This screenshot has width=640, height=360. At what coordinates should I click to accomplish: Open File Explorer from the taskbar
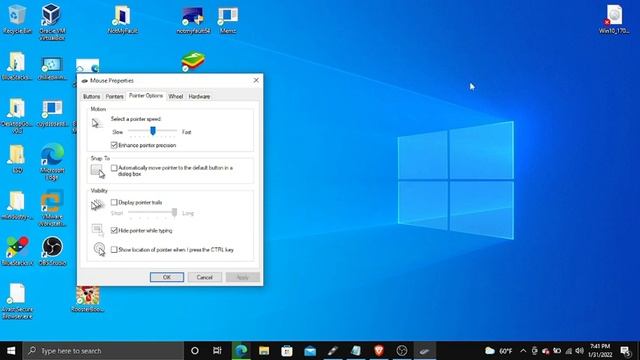[264, 351]
